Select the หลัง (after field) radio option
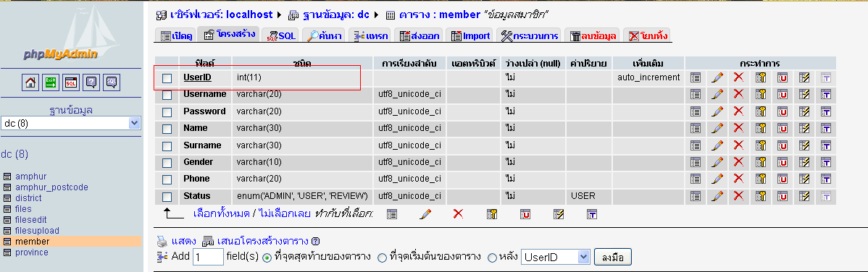Viewport: 868px width, 272px height. click(492, 258)
